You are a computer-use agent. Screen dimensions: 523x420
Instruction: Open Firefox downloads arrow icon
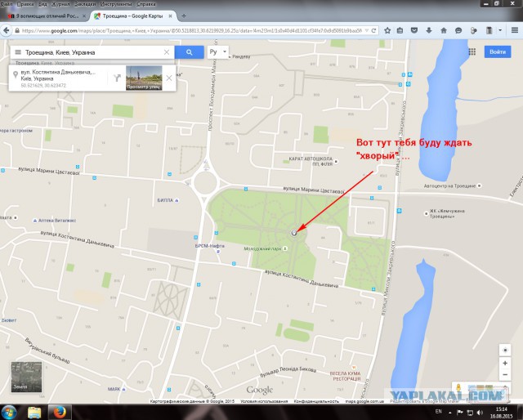click(x=429, y=30)
